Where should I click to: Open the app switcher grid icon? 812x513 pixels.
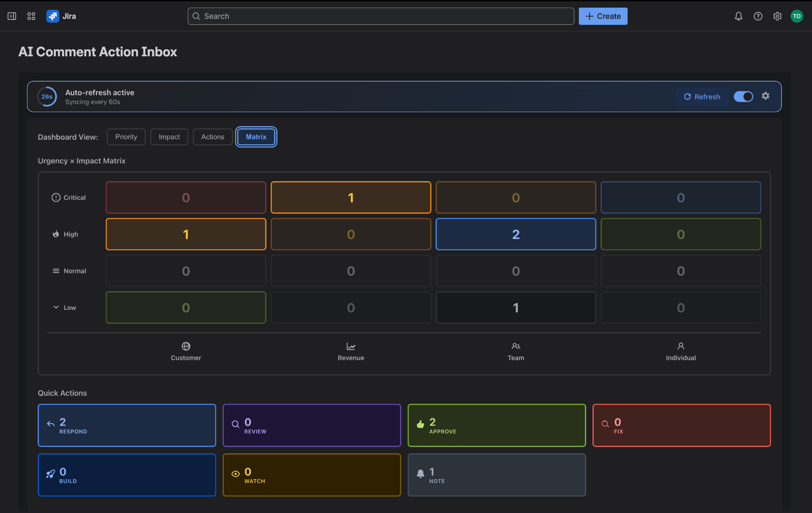coord(31,16)
